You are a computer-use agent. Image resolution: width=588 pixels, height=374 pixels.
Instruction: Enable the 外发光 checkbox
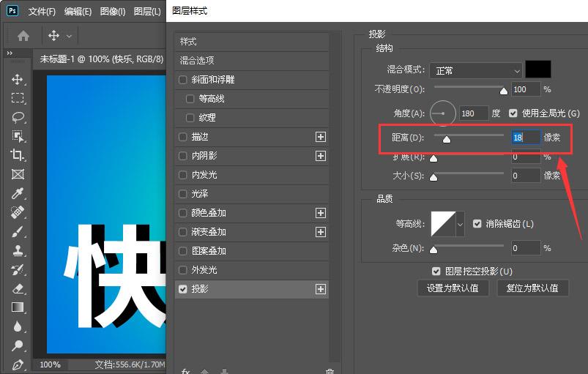tap(182, 270)
